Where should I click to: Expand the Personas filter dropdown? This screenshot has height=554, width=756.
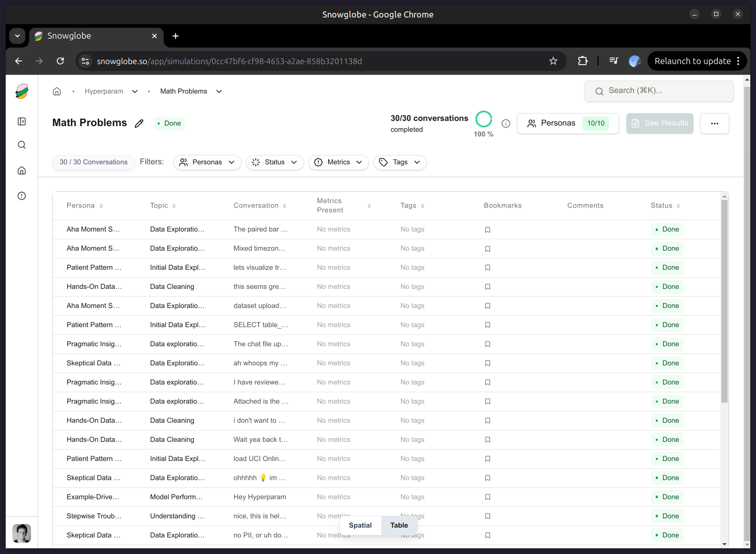(x=207, y=162)
